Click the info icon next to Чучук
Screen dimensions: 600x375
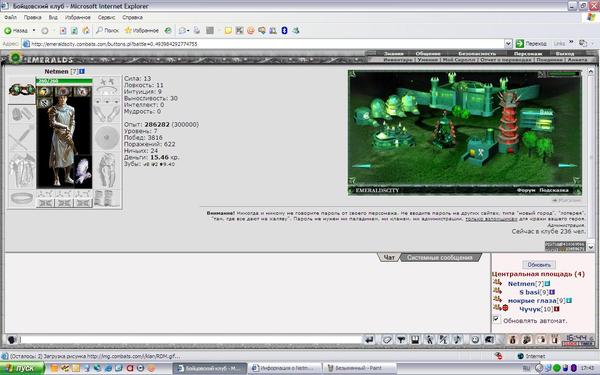tap(557, 309)
